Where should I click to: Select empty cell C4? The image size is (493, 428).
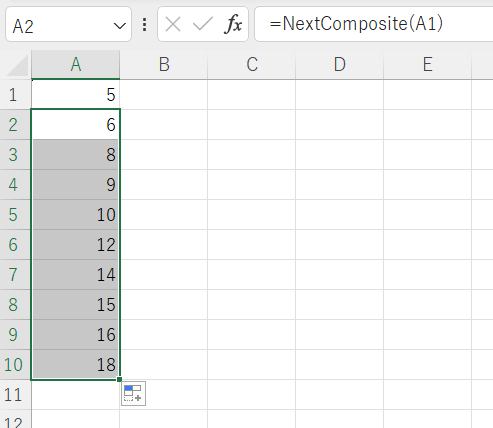[x=252, y=185]
